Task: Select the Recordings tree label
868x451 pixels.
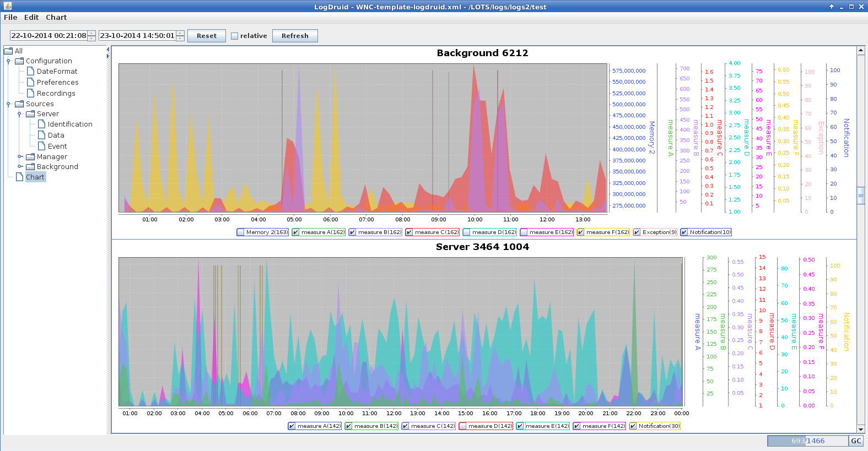Action: point(56,94)
